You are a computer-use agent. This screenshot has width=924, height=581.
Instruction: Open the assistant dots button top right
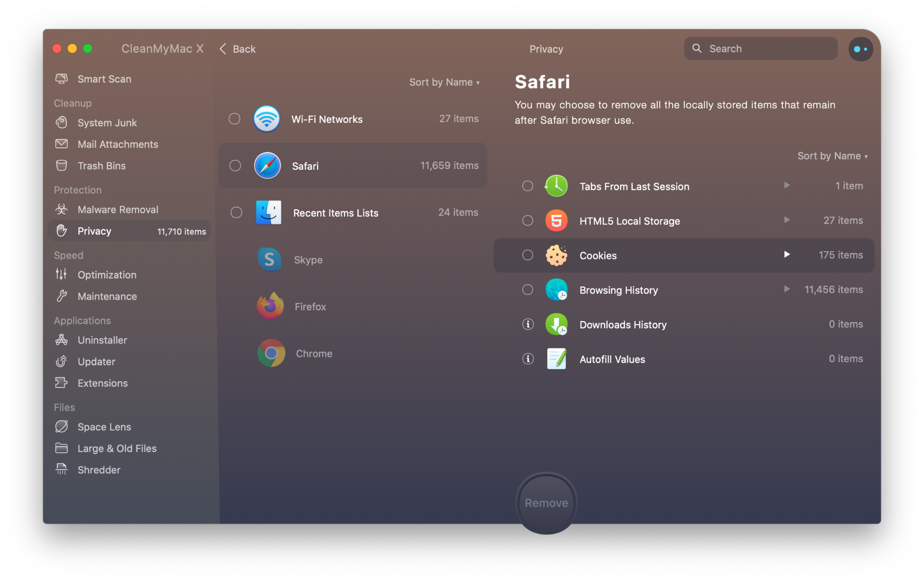[860, 49]
